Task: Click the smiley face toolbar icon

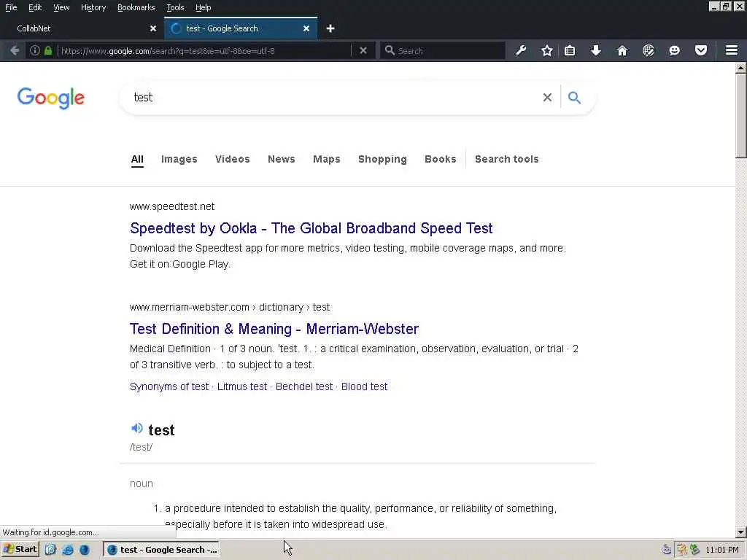Action: point(675,50)
